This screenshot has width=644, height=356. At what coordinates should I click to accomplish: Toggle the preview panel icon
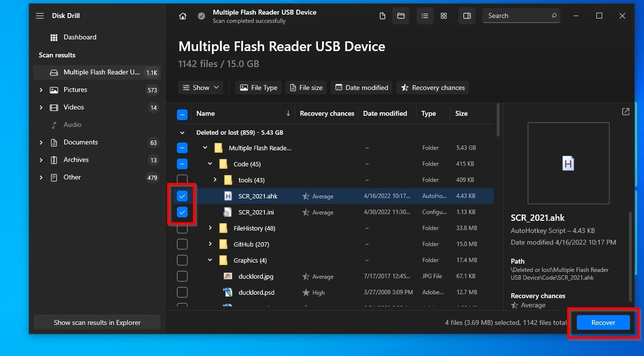[x=467, y=16]
